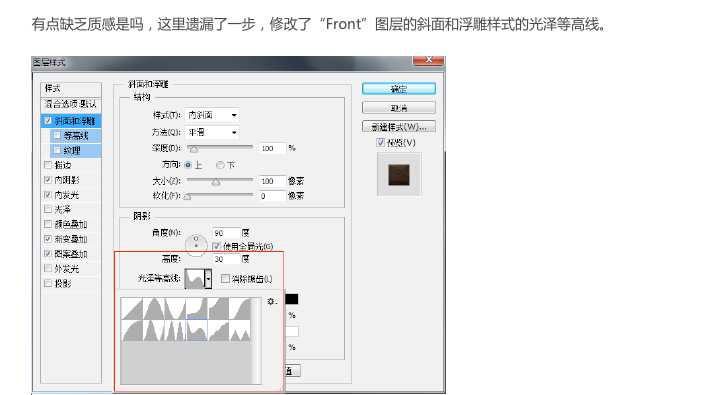Click the 高度 altitude value field
720x395 pixels.
226,259
